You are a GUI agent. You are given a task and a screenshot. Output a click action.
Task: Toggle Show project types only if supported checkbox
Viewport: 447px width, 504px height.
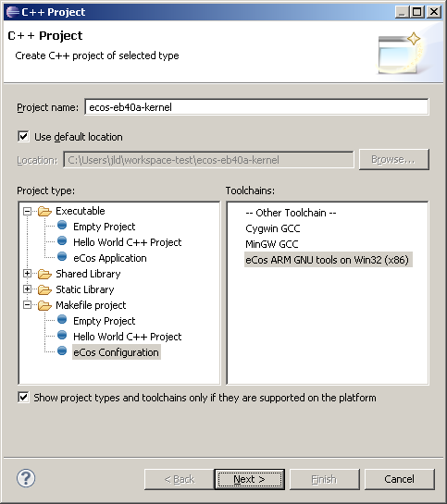(23, 398)
